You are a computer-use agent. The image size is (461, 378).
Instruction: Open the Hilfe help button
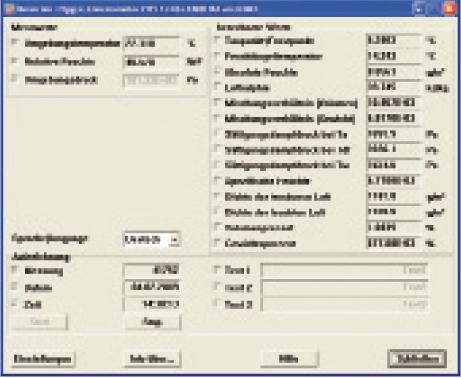[x=289, y=359]
